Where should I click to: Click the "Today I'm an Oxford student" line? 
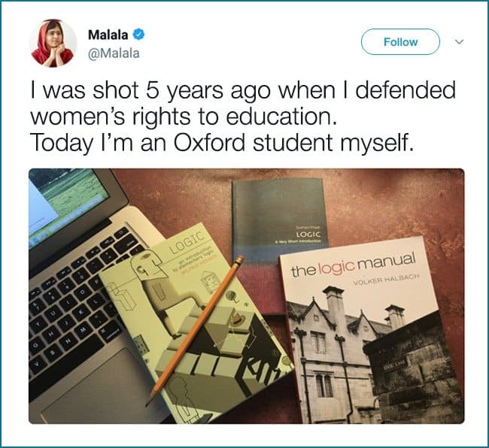[x=222, y=142]
